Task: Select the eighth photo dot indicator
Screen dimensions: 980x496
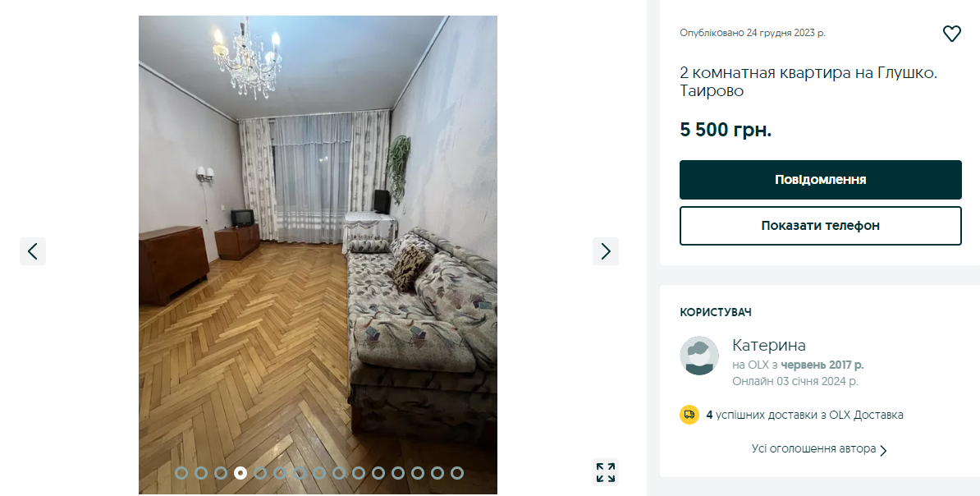Action: click(319, 473)
